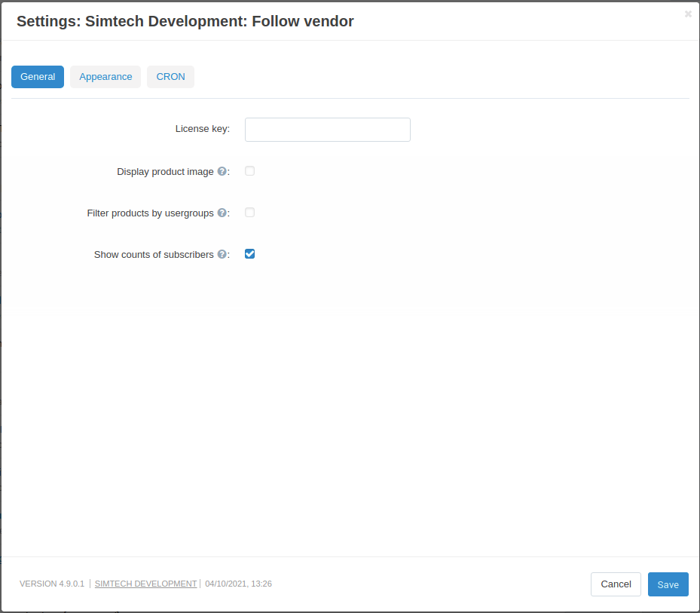Open help tooltip for Display product image

click(222, 172)
